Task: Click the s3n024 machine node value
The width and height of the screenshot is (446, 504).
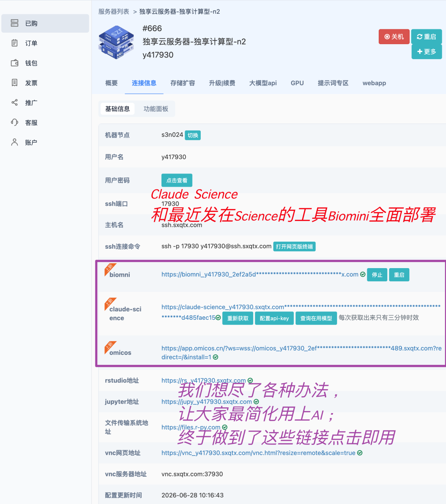Action: [x=172, y=135]
